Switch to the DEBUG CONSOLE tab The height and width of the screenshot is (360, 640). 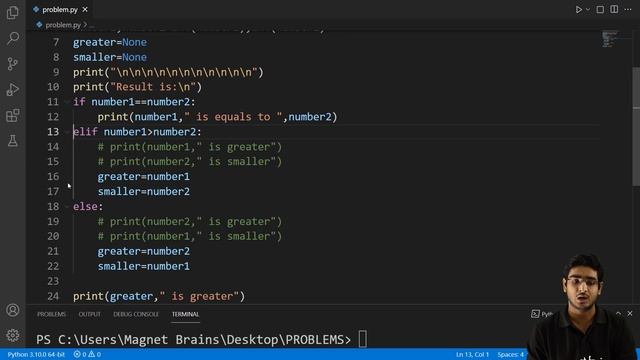point(136,314)
